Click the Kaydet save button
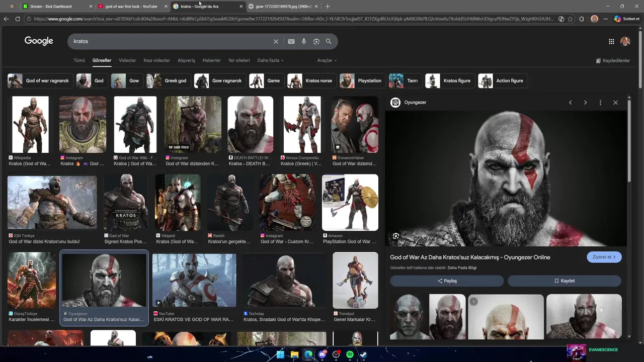Screen dimensions: 644x362 click(565, 281)
